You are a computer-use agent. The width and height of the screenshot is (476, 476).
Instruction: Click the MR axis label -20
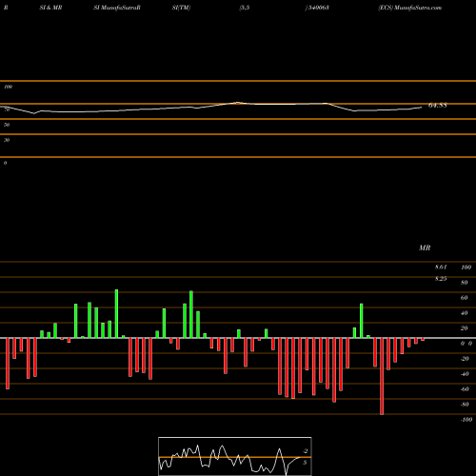465,359
